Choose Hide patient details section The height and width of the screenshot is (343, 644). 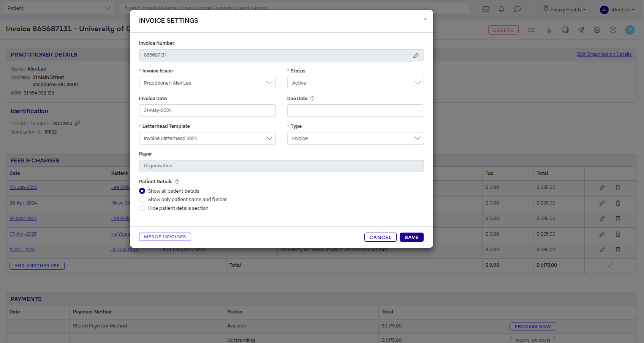point(142,208)
